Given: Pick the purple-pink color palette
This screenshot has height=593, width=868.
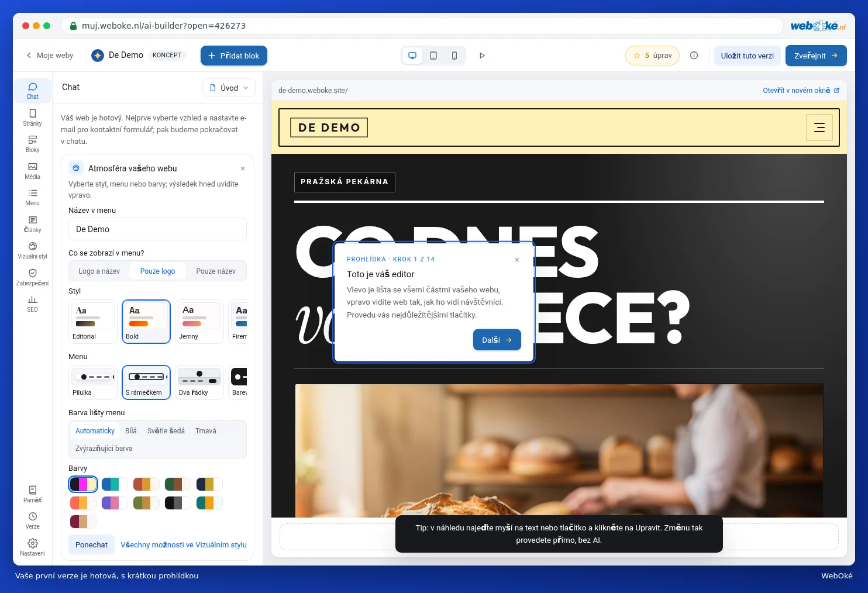Looking at the screenshot, I should (x=115, y=503).
